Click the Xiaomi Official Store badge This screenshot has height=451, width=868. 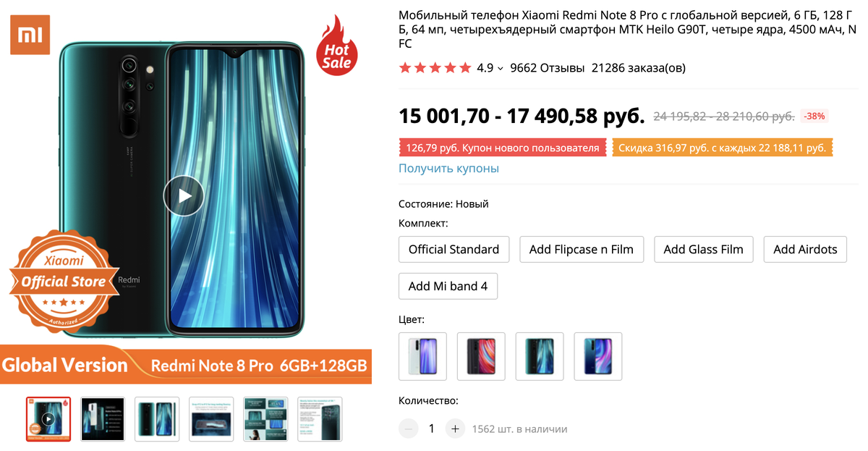pos(62,282)
